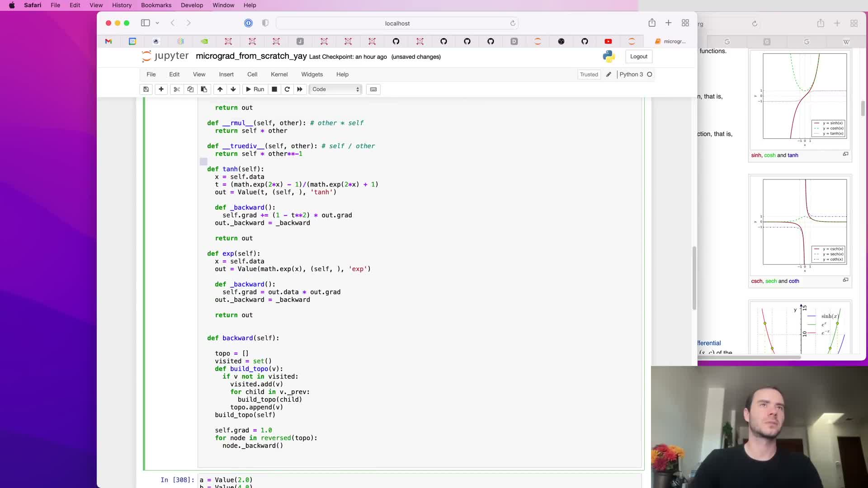The image size is (868, 488).
Task: Restart kernel and rerun all cells
Action: point(300,89)
